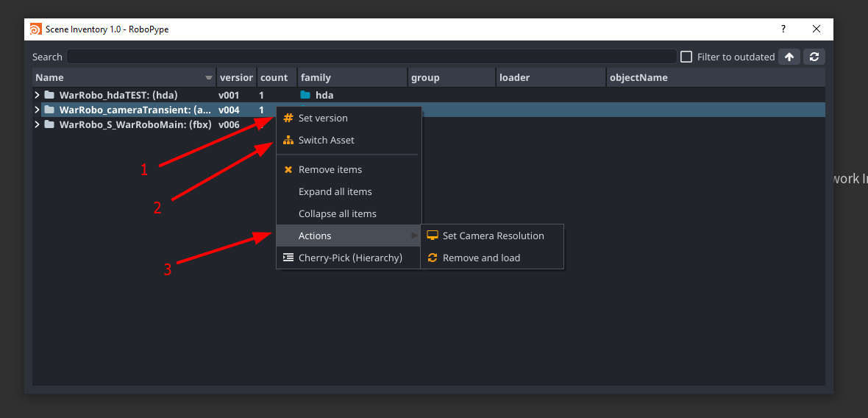Click the blue hda family folder icon
Screen dimensions: 868x418
pyautogui.click(x=305, y=95)
